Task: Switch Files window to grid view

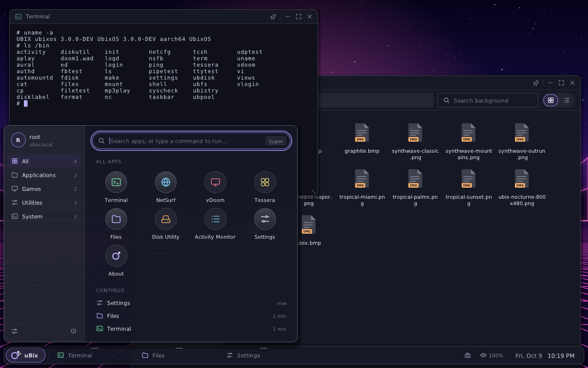Action: point(551,100)
